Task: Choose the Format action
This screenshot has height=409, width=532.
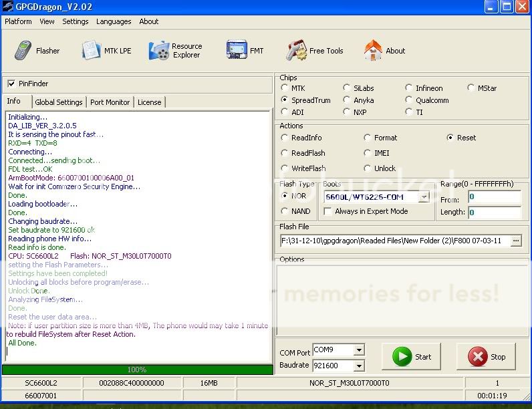Action: [367, 138]
